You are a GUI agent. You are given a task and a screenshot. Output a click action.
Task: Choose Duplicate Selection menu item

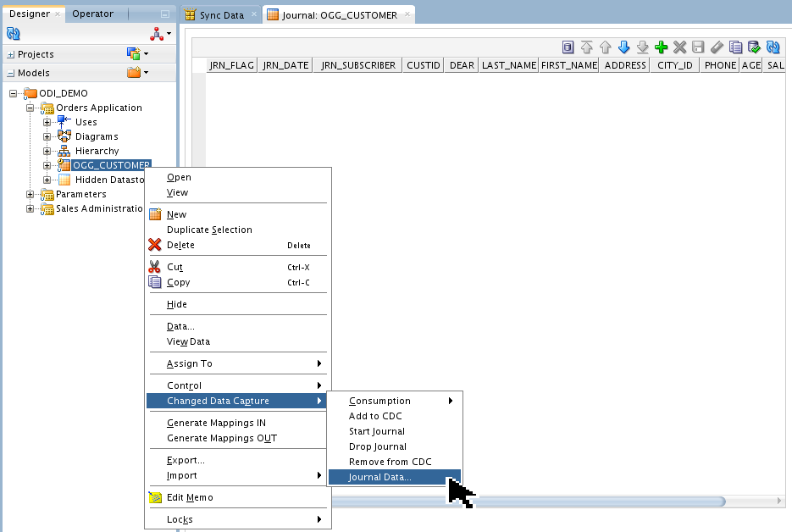(238, 230)
